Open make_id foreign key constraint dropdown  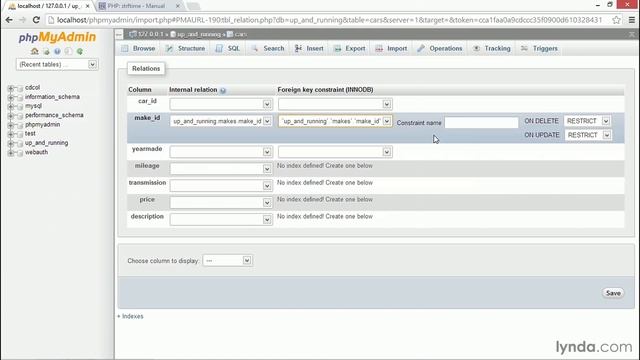335,121
